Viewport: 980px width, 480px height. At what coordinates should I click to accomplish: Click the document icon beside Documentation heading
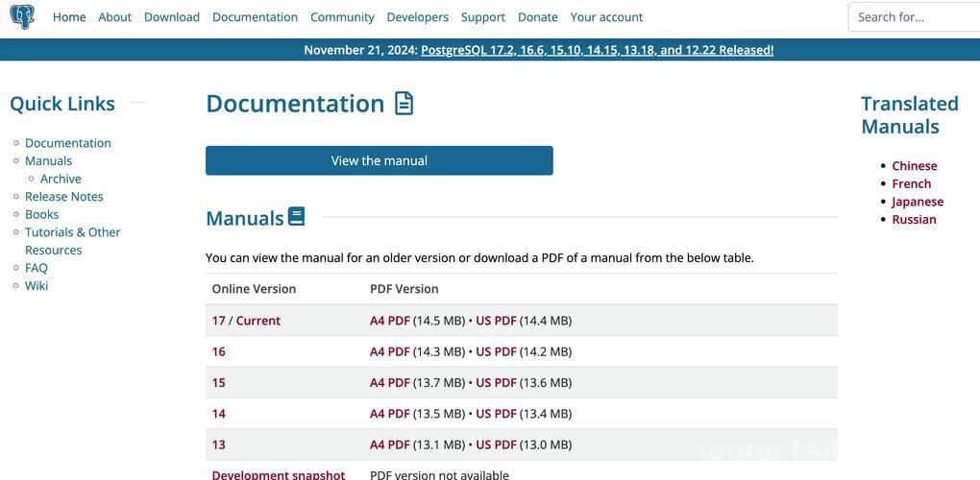404,104
